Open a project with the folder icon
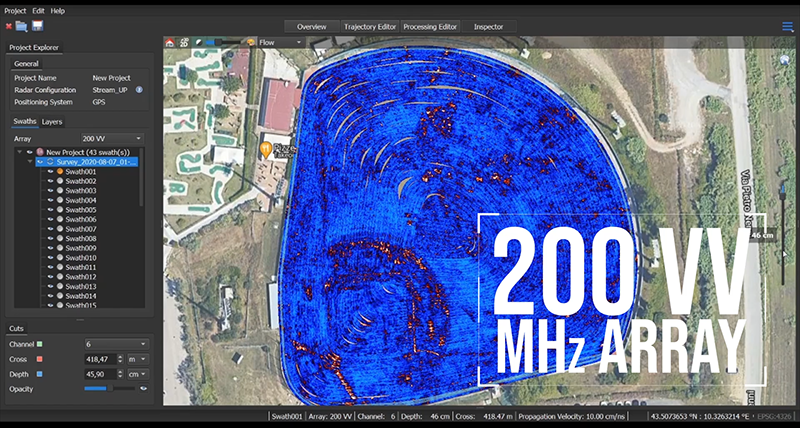800x428 pixels. click(x=21, y=26)
